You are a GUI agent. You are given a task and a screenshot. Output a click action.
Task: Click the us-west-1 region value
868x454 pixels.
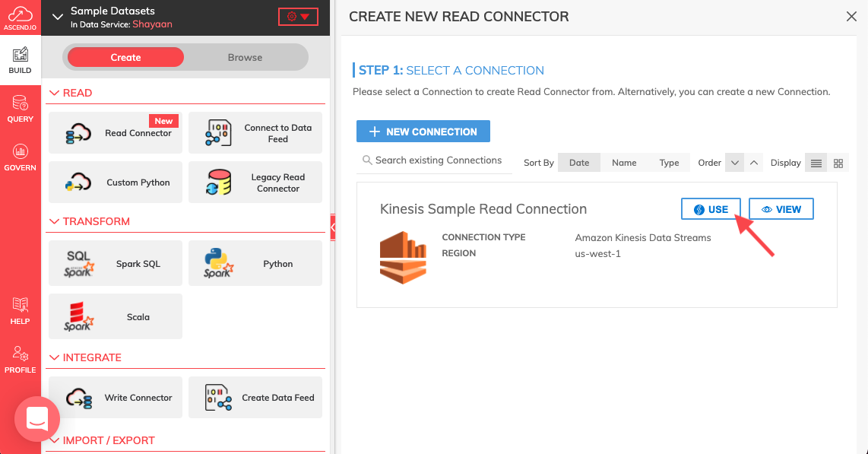point(598,253)
